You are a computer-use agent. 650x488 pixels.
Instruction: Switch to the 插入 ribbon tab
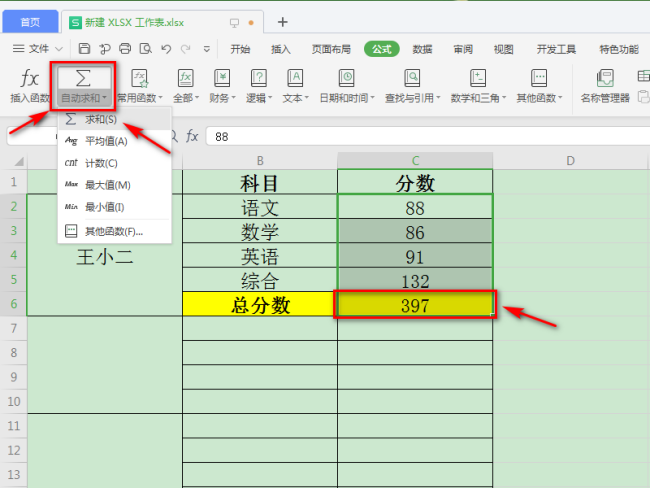tap(281, 49)
